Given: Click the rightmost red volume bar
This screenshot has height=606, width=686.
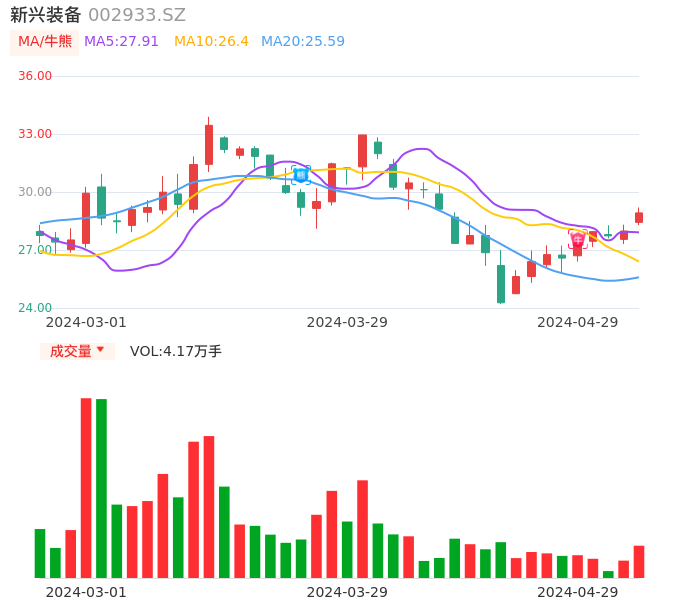Looking at the screenshot, I should click(x=639, y=561).
